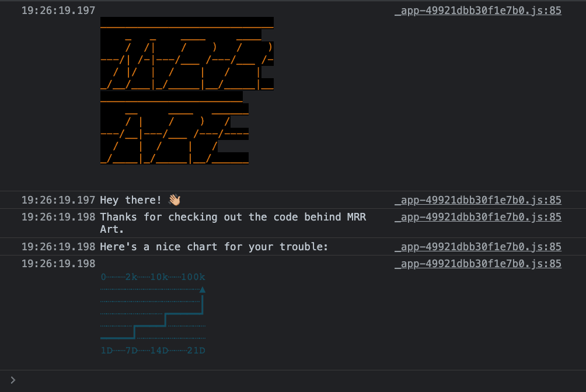Click the arrow tip atop the chart line
Viewport: 586px width, 392px height.
click(x=203, y=290)
